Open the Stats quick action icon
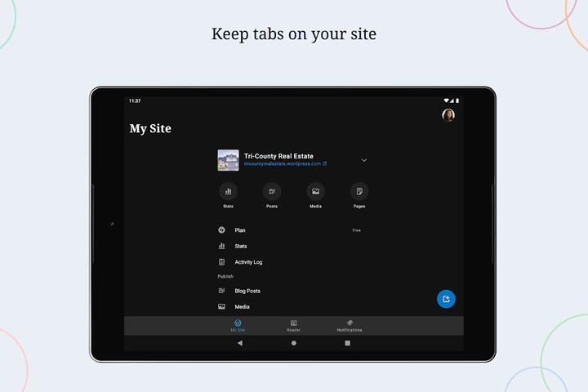This screenshot has width=588, height=392. point(228,191)
